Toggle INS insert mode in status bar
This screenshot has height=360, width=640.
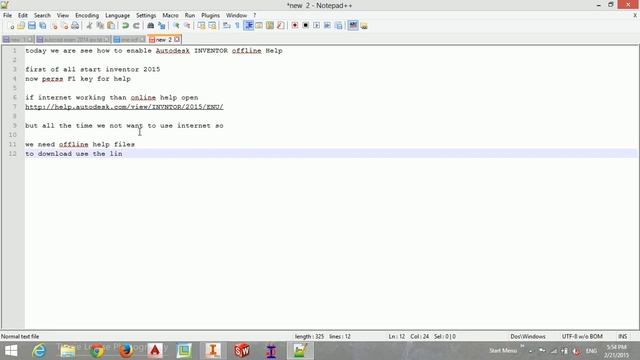(622, 337)
